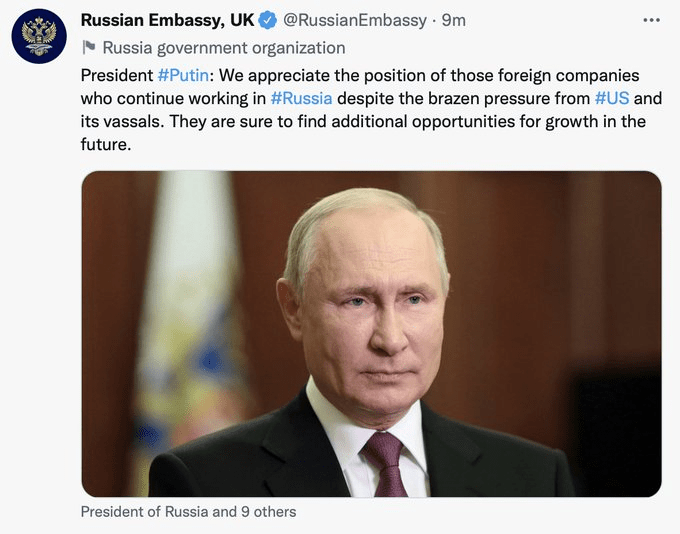Click the word "President" starting the tweet

tap(116, 76)
